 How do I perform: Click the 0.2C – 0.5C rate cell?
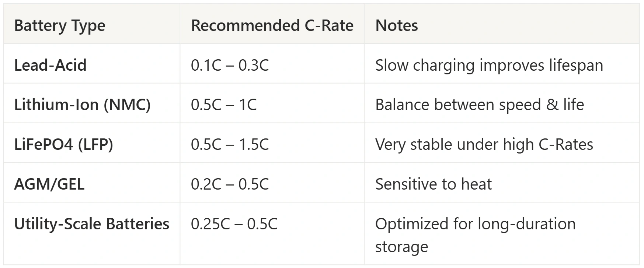pyautogui.click(x=230, y=184)
